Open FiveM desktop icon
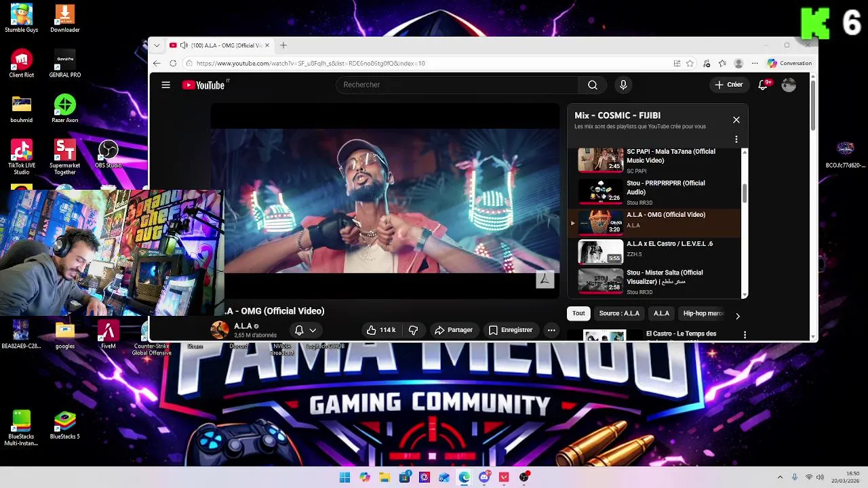868x488 pixels. click(108, 335)
